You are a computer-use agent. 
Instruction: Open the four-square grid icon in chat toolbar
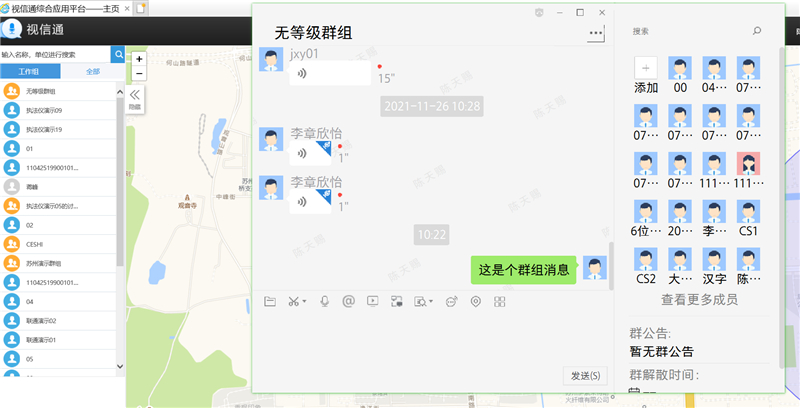click(x=498, y=301)
